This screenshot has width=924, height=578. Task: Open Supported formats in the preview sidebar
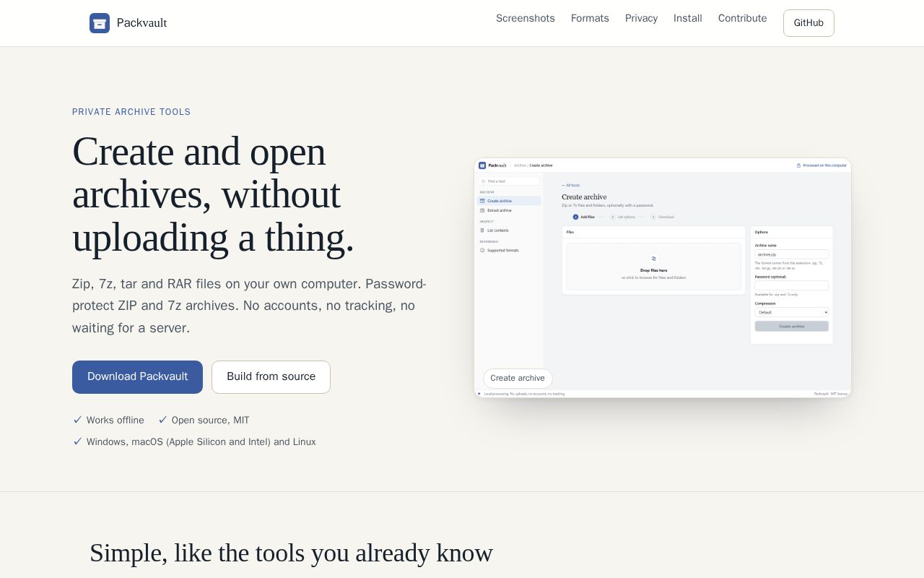[509, 250]
